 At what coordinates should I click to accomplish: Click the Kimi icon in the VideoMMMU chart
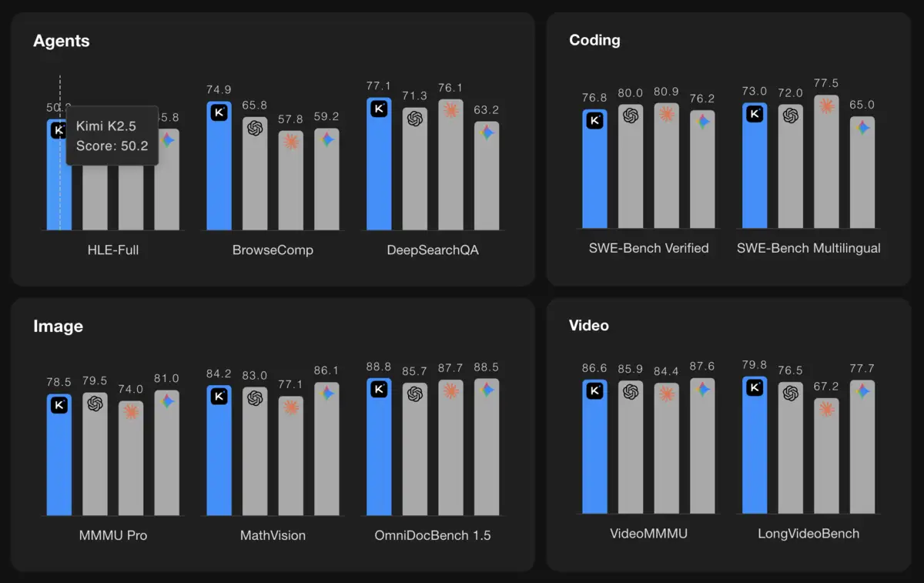click(594, 390)
